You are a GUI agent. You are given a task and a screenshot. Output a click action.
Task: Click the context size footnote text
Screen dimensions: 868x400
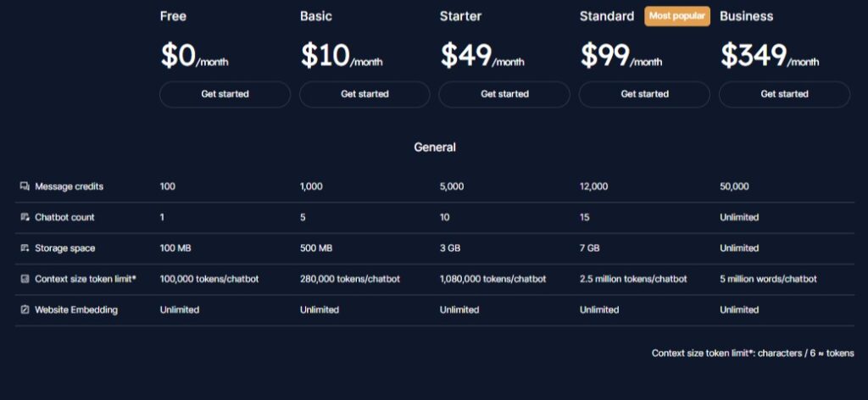click(753, 353)
